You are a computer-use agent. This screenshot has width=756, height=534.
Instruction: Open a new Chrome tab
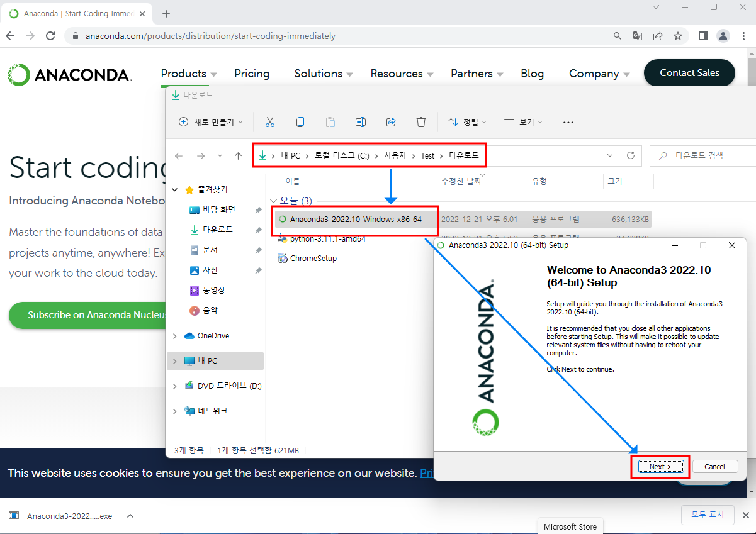click(166, 13)
